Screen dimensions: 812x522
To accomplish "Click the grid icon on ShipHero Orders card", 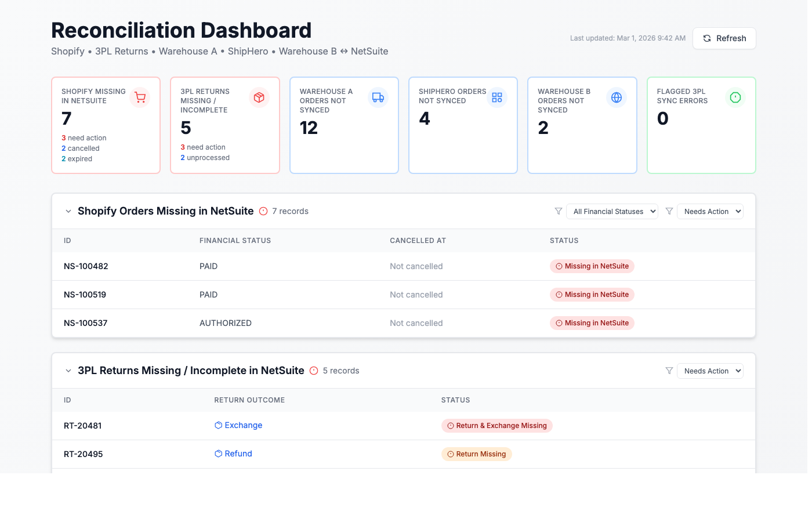I will [497, 97].
